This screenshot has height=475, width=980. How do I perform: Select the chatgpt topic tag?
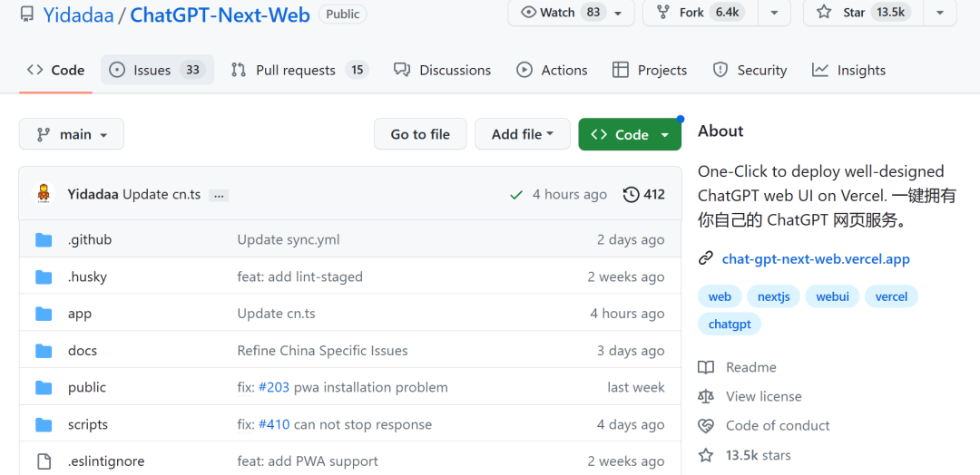(730, 324)
